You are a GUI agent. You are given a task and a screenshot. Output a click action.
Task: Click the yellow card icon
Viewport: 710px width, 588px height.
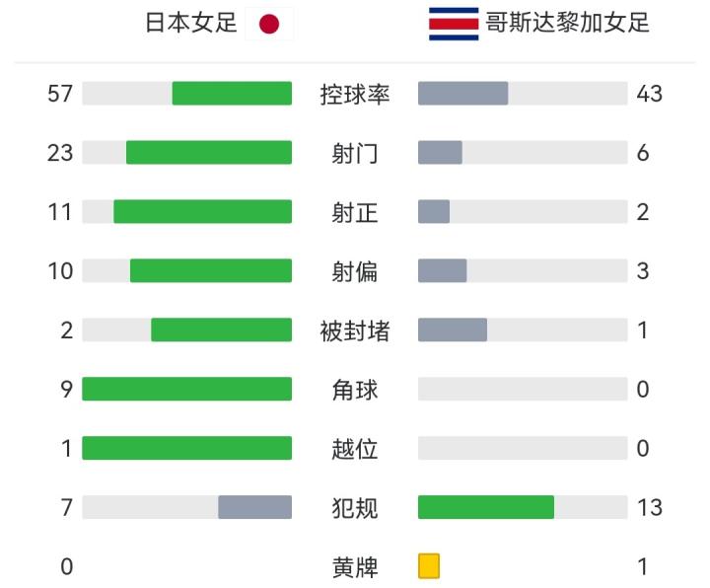pyautogui.click(x=429, y=566)
